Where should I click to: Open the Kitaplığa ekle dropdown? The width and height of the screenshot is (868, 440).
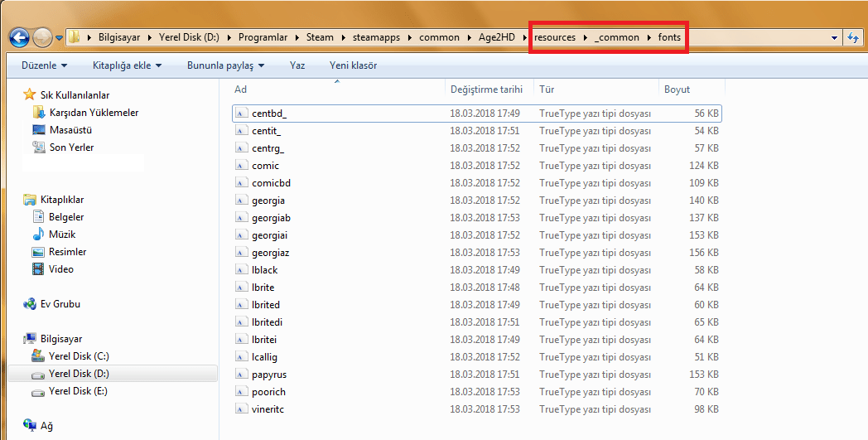point(127,65)
